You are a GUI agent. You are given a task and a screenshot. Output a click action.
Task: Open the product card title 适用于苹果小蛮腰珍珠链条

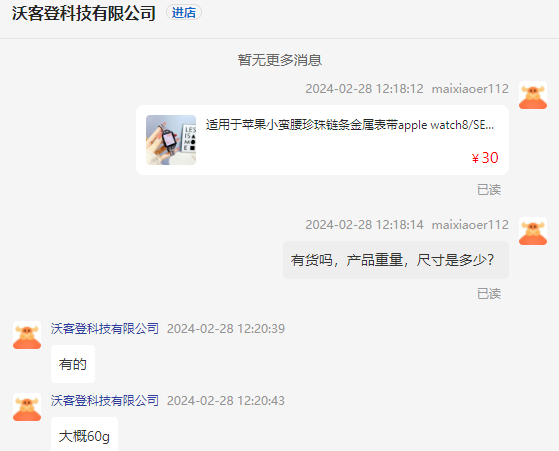click(x=350, y=125)
